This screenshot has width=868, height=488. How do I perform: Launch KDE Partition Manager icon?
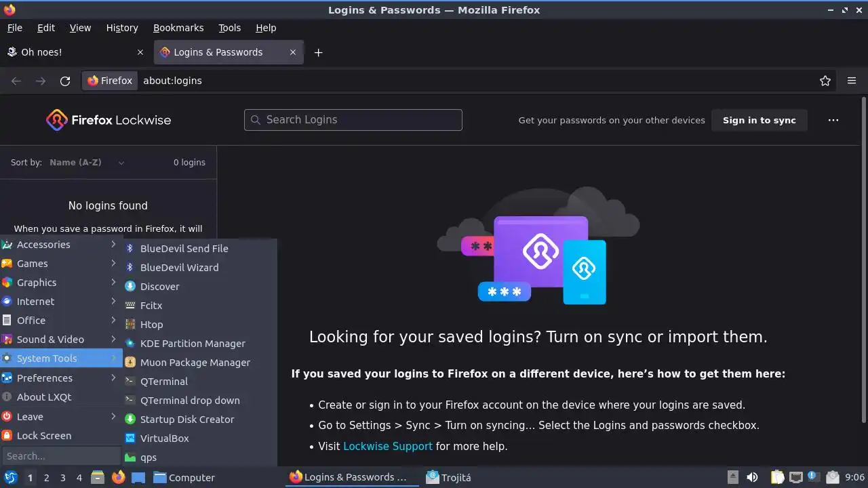[130, 344]
